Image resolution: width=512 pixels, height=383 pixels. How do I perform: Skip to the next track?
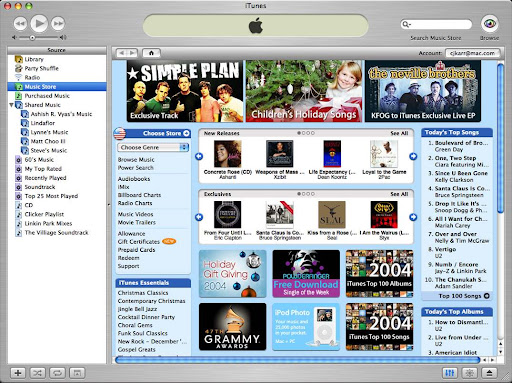click(58, 24)
